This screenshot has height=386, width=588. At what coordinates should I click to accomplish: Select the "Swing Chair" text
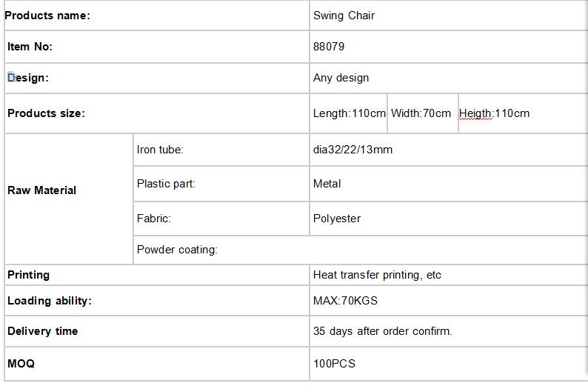[x=344, y=16]
